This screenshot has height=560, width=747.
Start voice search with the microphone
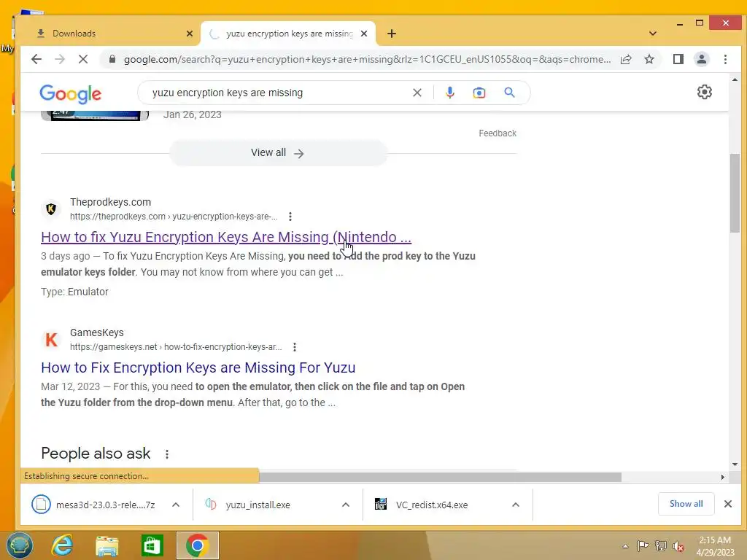click(449, 93)
